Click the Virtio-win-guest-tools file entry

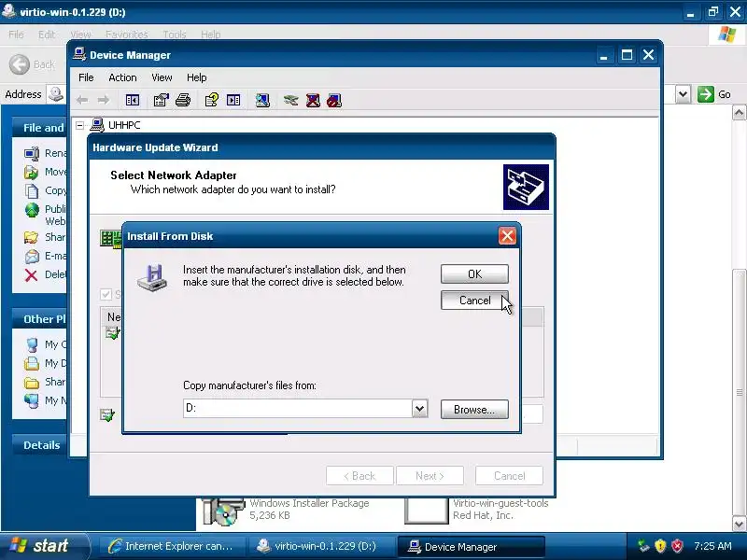(x=477, y=510)
